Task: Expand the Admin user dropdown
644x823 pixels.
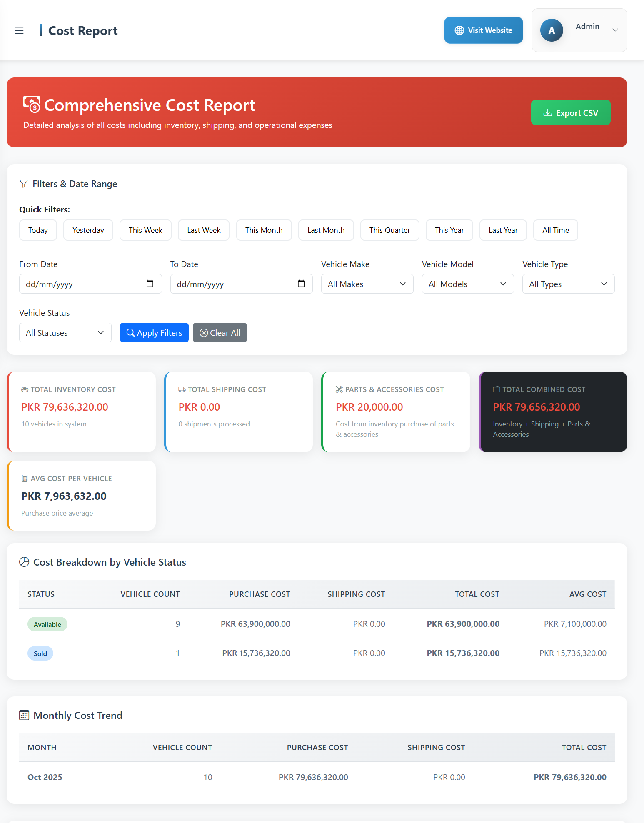Action: click(615, 30)
